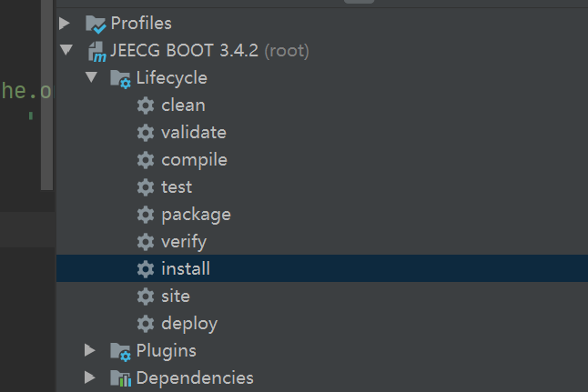Screen dimensions: 588x392
Task: Expand the Plugins node arrow
Action: point(90,350)
